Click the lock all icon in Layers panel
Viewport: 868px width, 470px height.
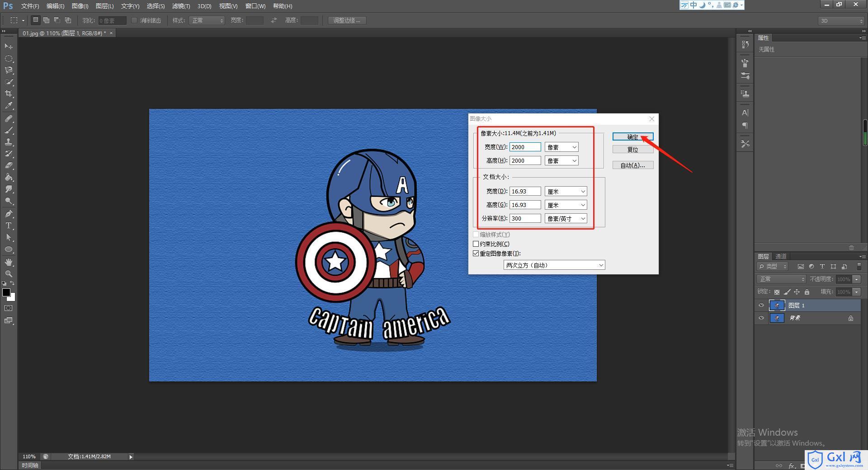(x=807, y=292)
